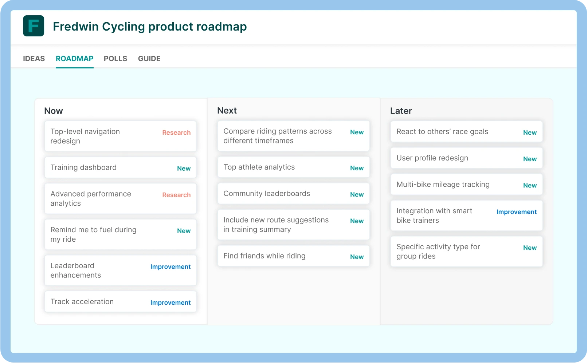
Task: Click the Improvement tag on Integration with smart bike trainers
Action: pos(516,212)
